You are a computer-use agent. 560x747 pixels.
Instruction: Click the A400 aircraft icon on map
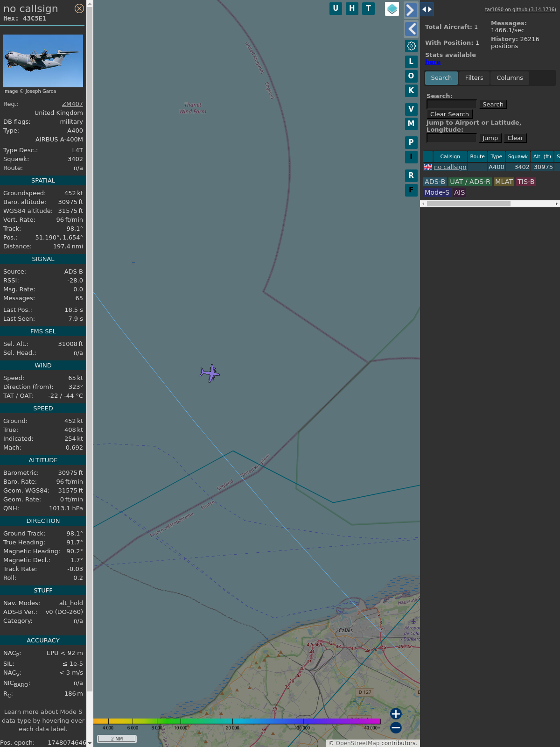[x=210, y=373]
